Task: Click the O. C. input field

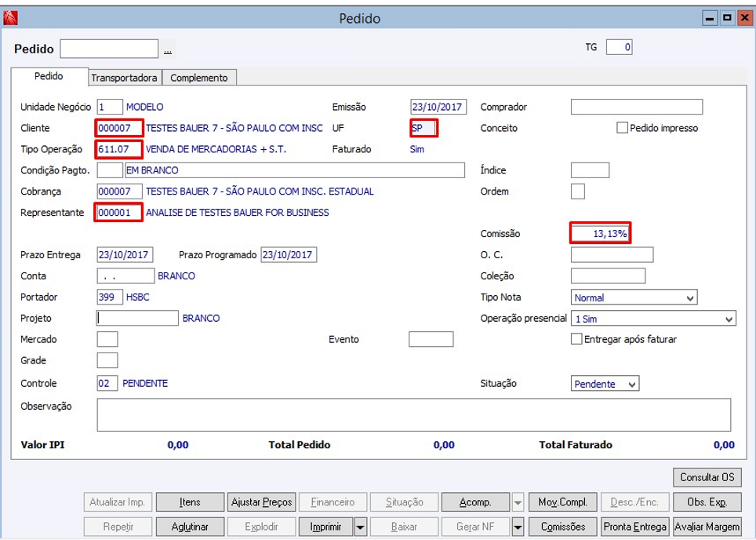Action: 612,255
